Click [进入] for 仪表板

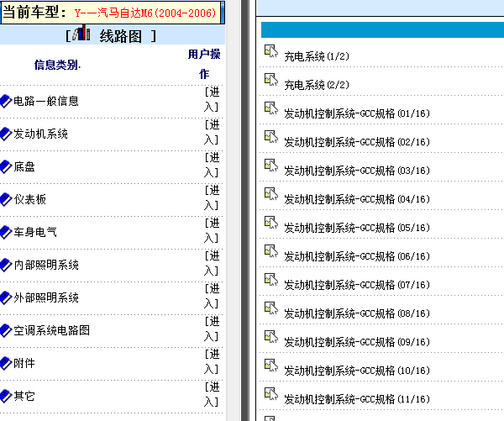point(212,197)
